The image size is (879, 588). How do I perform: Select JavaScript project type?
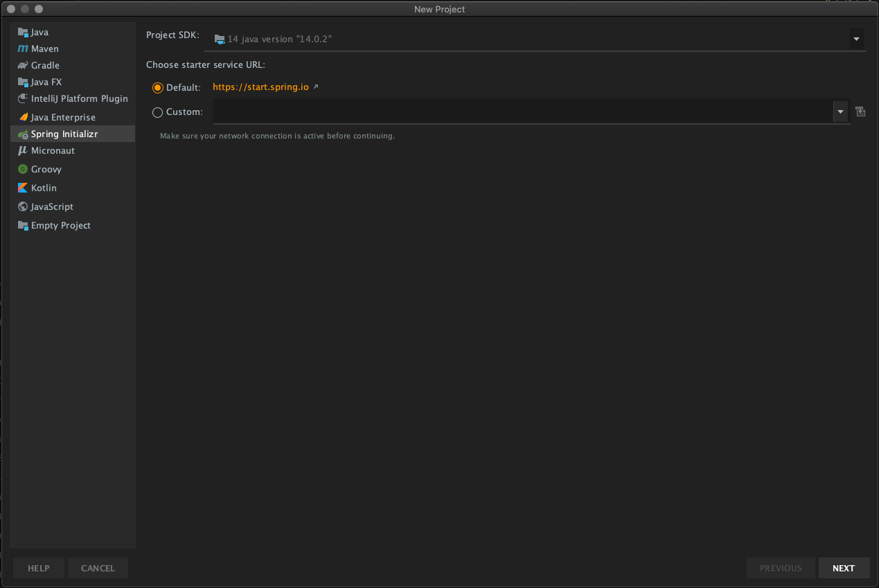click(x=73, y=206)
